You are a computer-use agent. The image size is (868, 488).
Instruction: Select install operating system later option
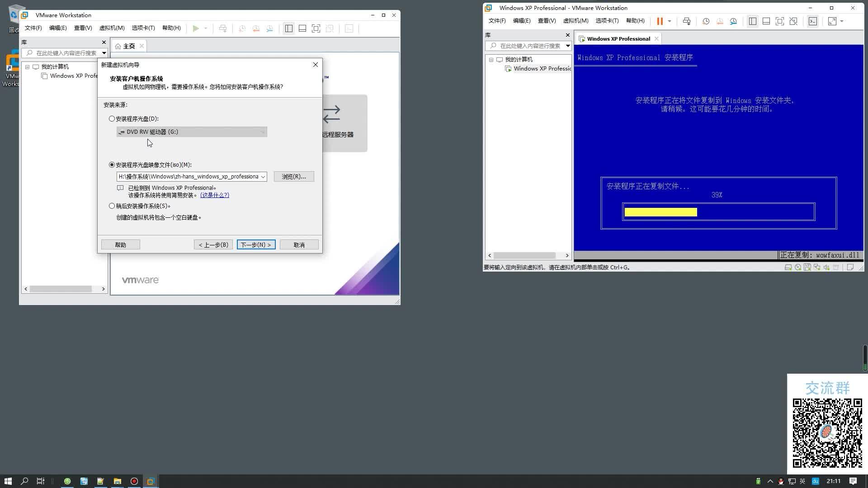coord(112,206)
